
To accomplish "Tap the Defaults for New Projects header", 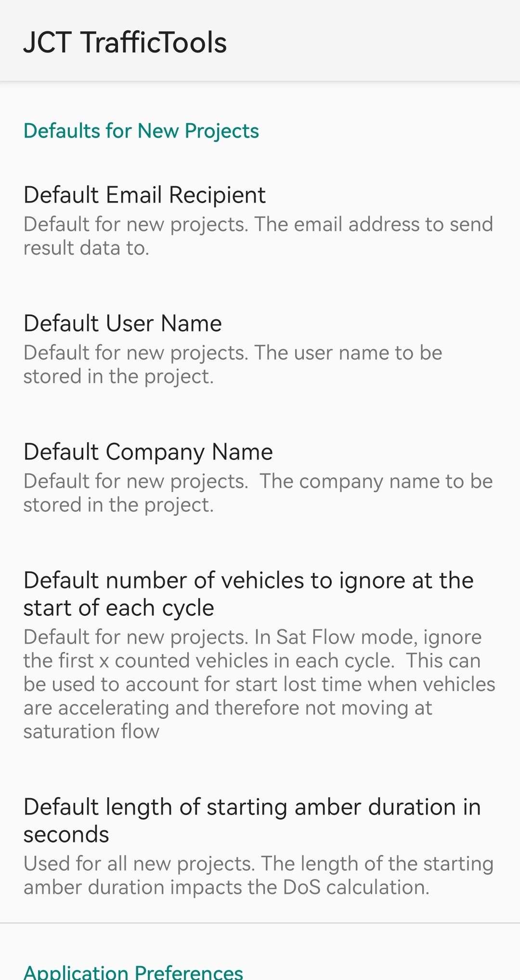I will tap(141, 131).
